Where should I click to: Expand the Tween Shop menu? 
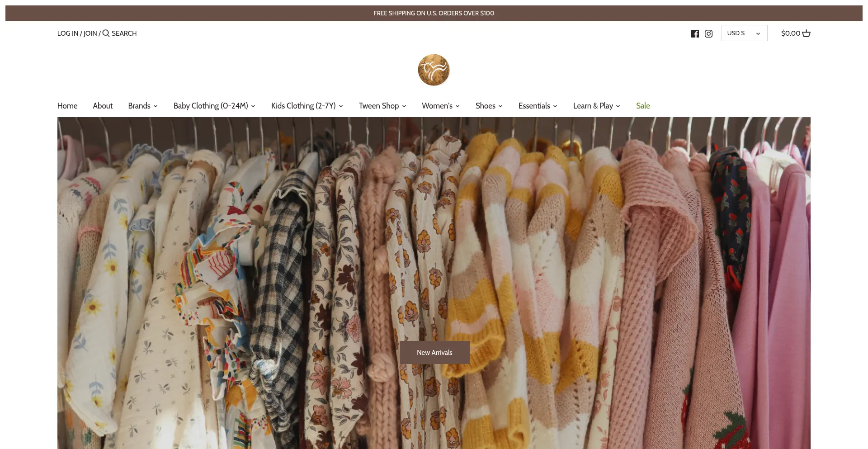[382, 106]
